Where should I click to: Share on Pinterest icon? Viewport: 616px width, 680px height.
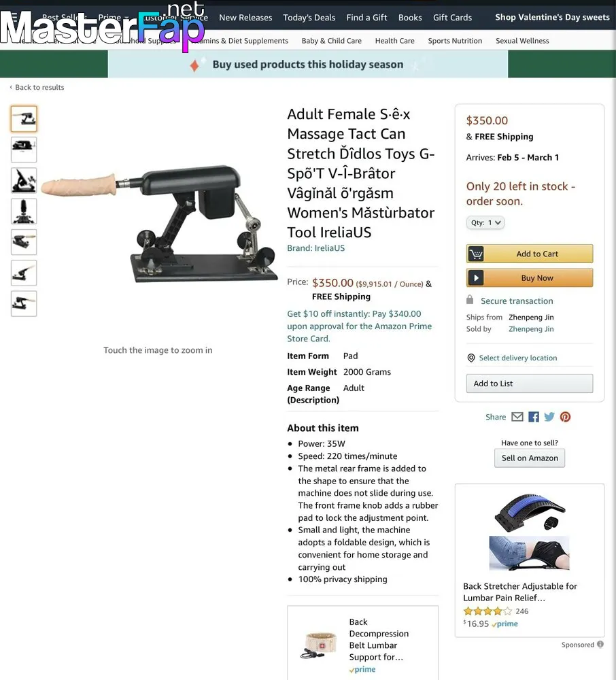(565, 417)
